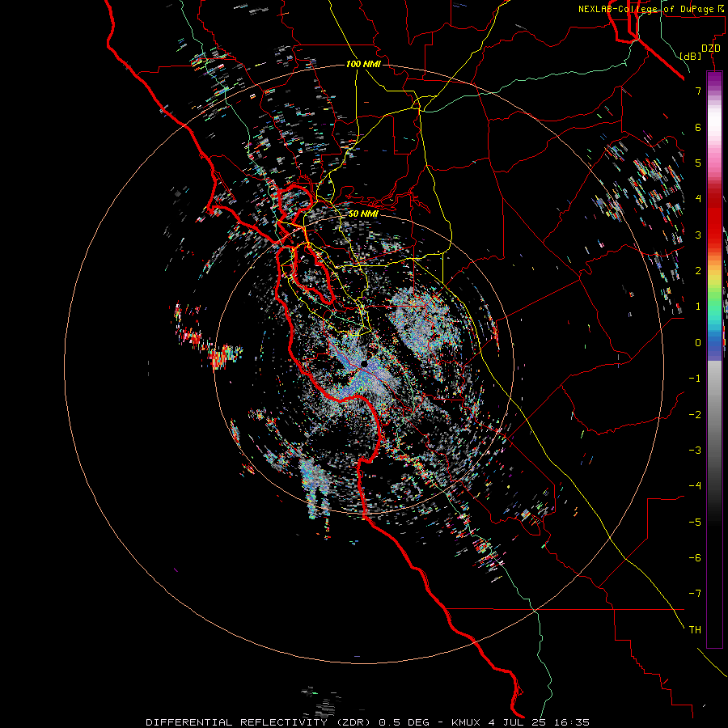Click the "-1" value on the color scale
This screenshot has height=728, width=728.
coord(695,379)
